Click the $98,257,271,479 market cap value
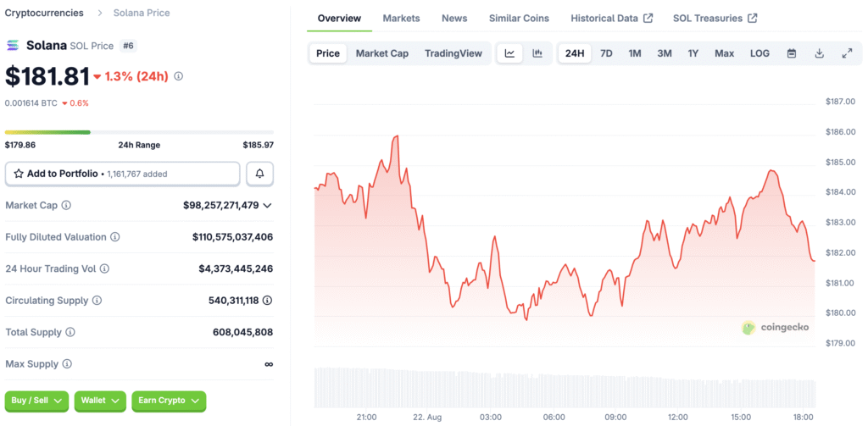Image resolution: width=868 pixels, height=426 pixels. click(x=221, y=205)
